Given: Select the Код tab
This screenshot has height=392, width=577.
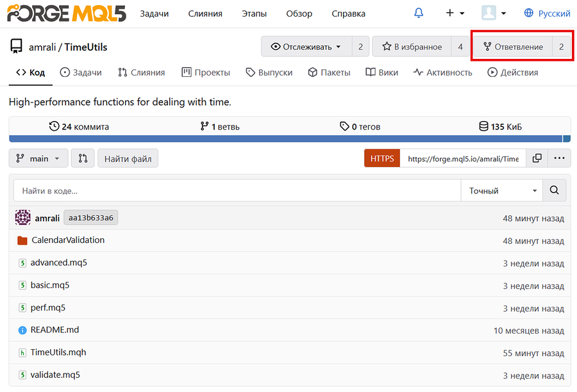Looking at the screenshot, I should (31, 72).
